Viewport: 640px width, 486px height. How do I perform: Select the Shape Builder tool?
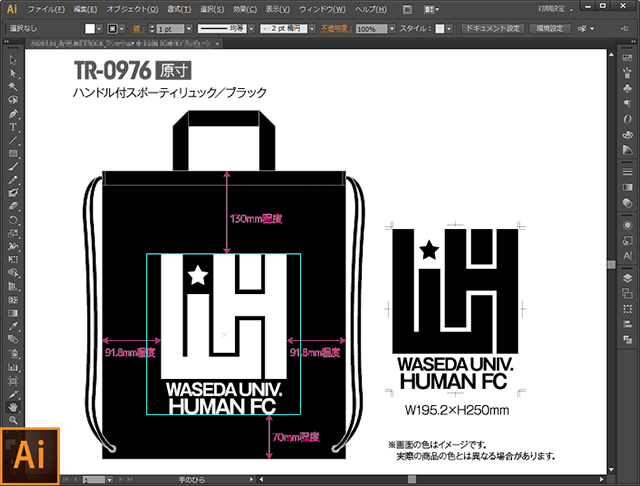point(13,273)
